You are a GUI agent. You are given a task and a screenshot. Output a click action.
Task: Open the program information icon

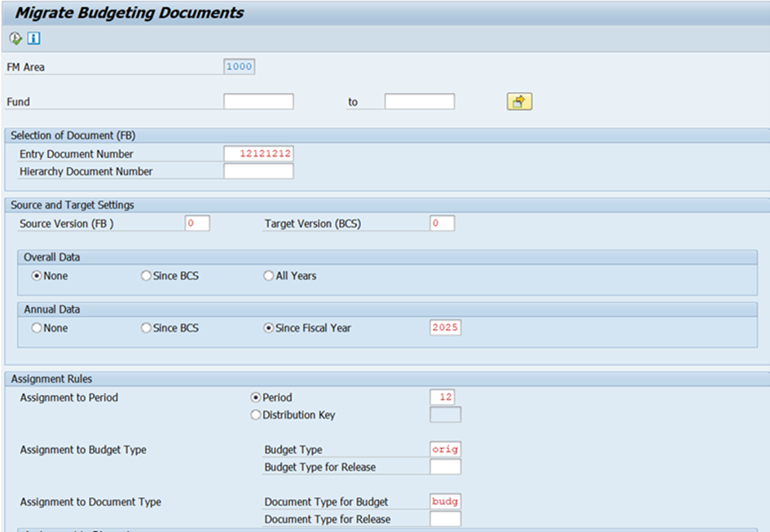pos(33,38)
